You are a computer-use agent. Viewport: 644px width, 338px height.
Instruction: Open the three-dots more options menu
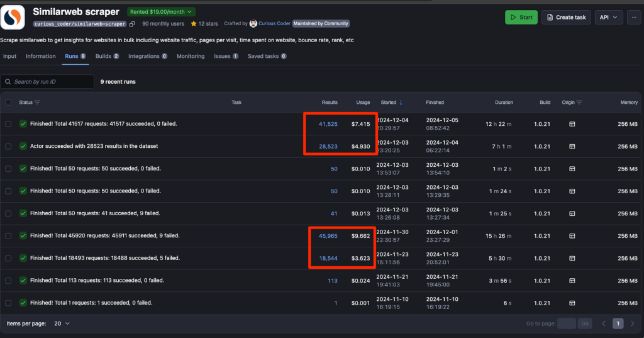point(635,18)
